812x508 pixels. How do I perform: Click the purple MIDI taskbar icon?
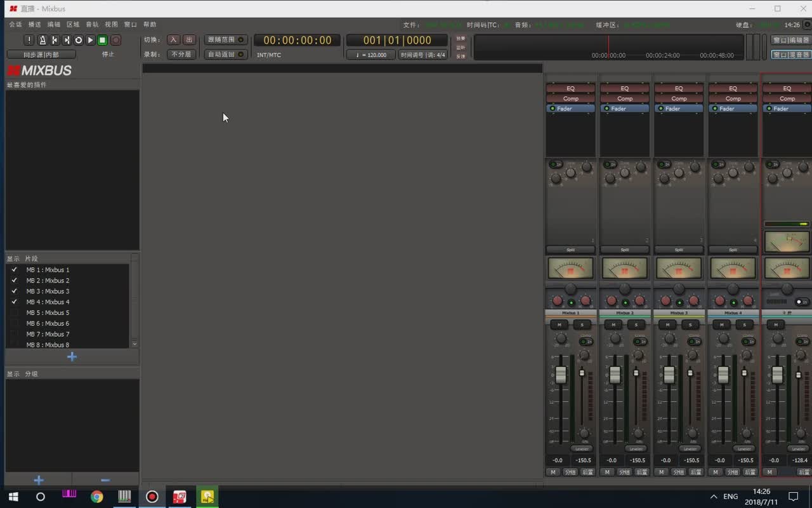(x=69, y=495)
